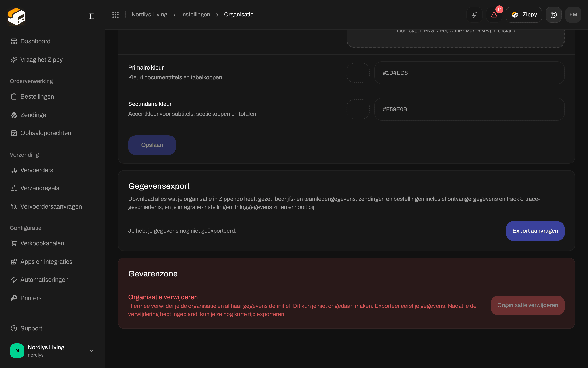Open the Dashboard menu item

pyautogui.click(x=52, y=41)
